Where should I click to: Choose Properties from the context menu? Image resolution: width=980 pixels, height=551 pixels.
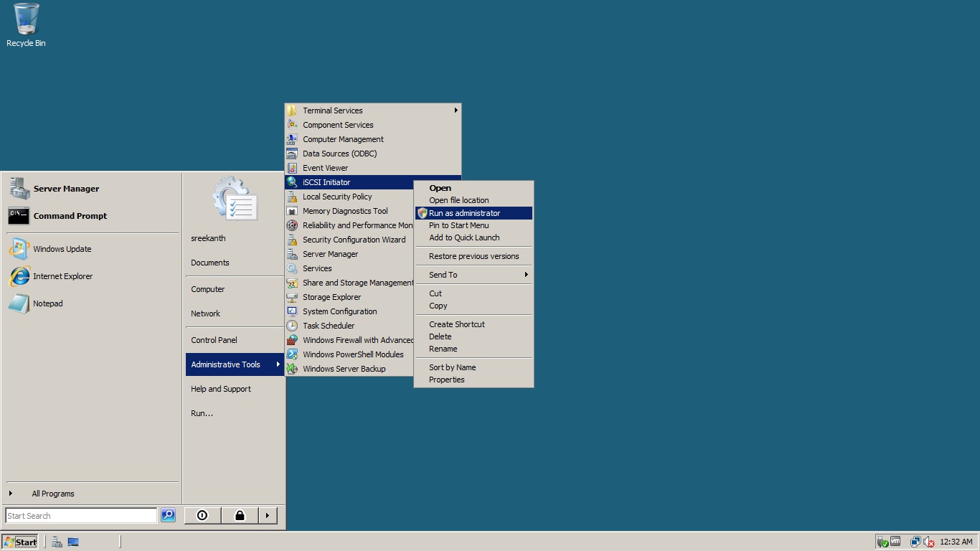coord(446,380)
